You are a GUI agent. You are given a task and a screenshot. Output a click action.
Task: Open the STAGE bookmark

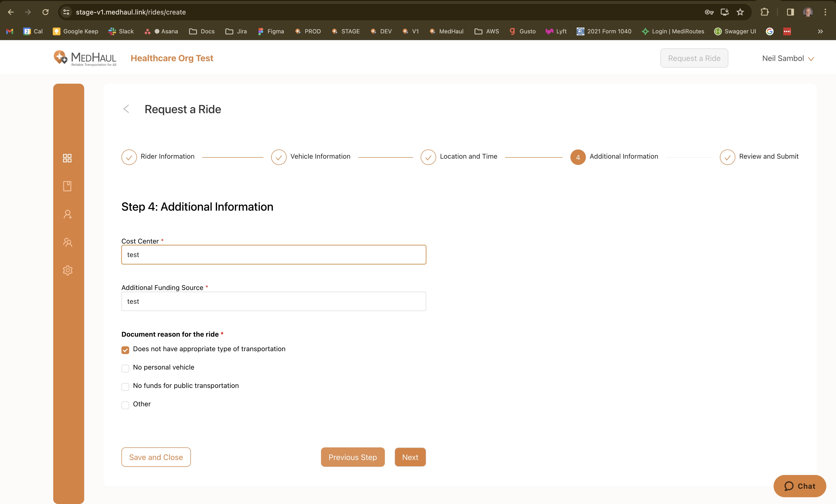pos(345,31)
